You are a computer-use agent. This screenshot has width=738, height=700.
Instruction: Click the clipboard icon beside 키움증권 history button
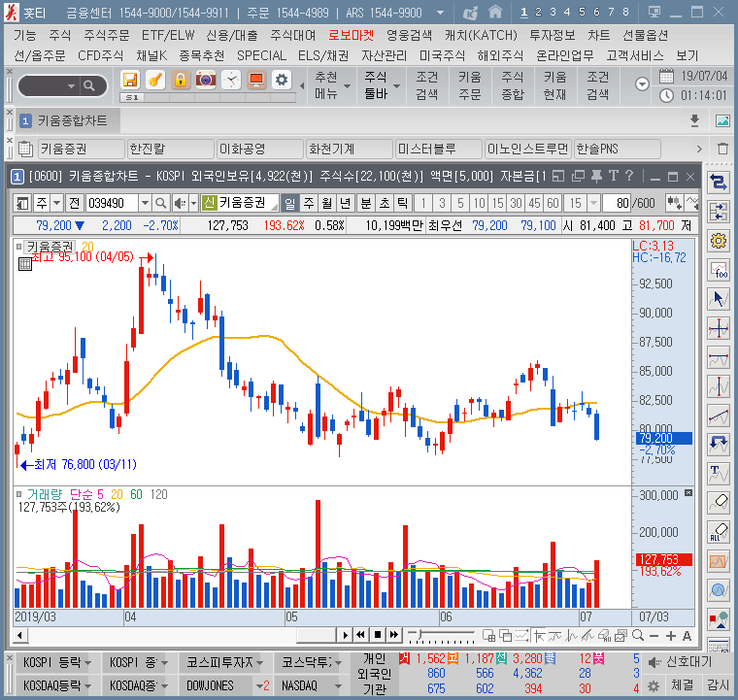(x=25, y=149)
